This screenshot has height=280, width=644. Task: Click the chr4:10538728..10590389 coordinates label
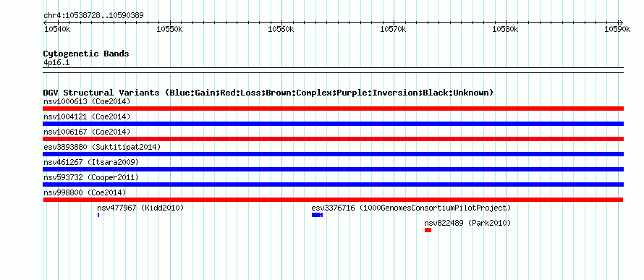tap(93, 16)
